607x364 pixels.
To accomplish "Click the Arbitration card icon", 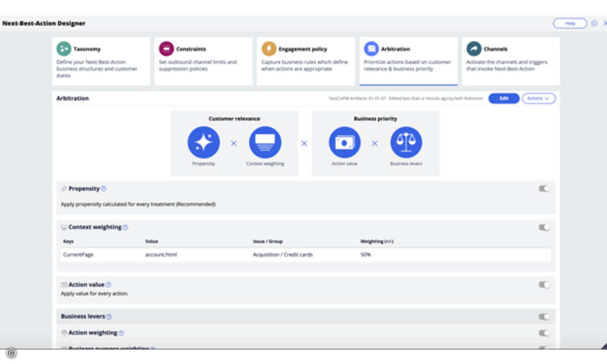I will point(371,49).
